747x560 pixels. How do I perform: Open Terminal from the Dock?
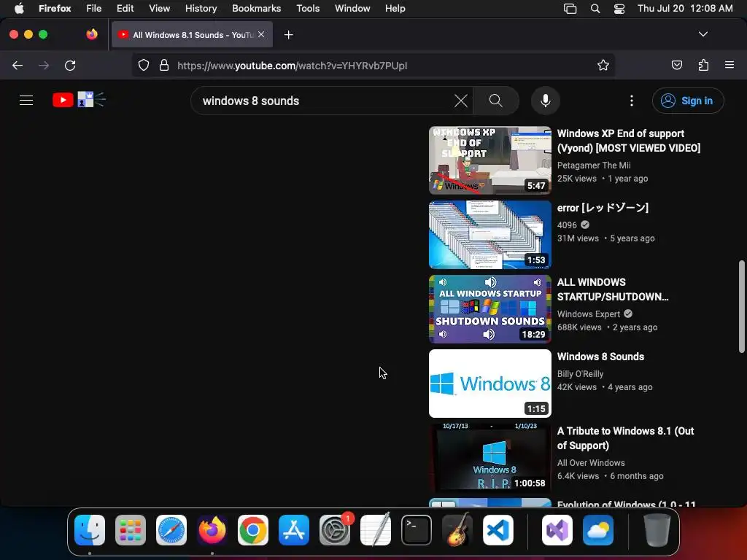click(417, 530)
